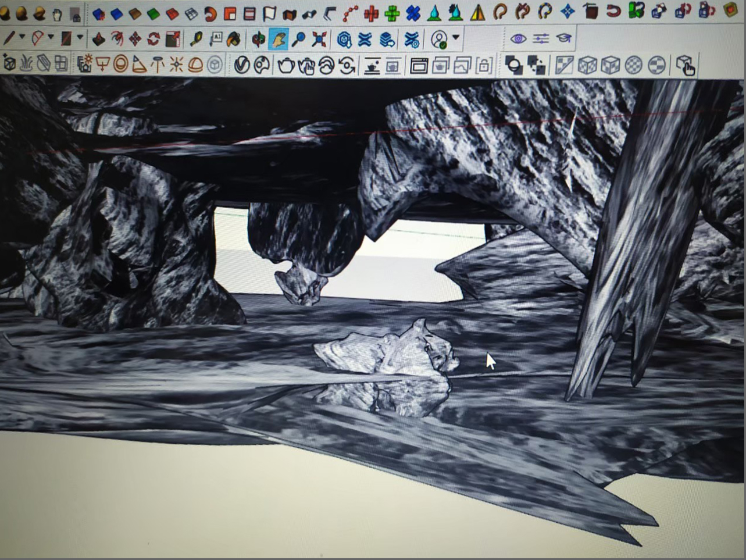Click the orange ring icon
This screenshot has width=746, height=560.
210,13
